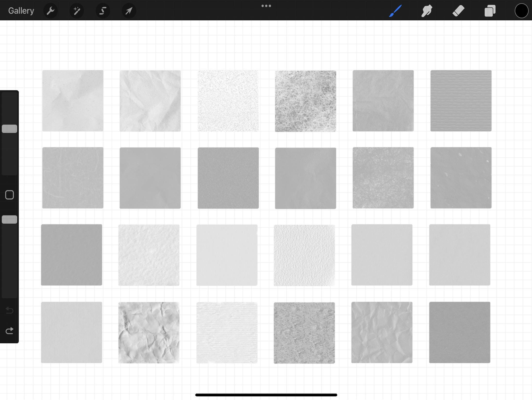The height and width of the screenshot is (400, 532).
Task: Tap the heavily crumpled paper swatch in bottom row
Action: coord(149,332)
